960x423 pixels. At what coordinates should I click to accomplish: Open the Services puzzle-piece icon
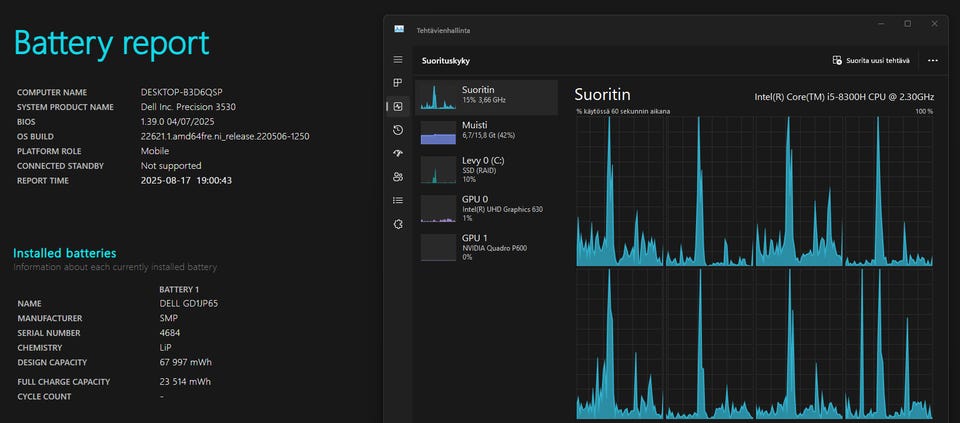point(398,224)
